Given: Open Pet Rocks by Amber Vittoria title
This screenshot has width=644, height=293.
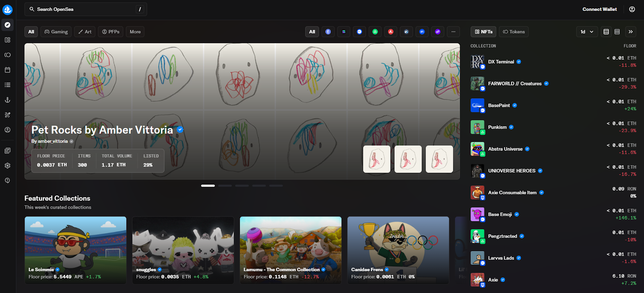Looking at the screenshot, I should [x=102, y=130].
